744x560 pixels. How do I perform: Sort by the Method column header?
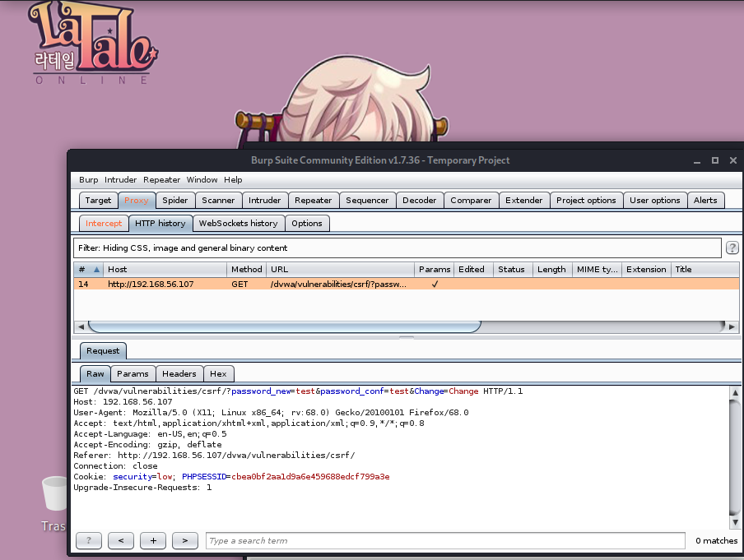pos(246,270)
